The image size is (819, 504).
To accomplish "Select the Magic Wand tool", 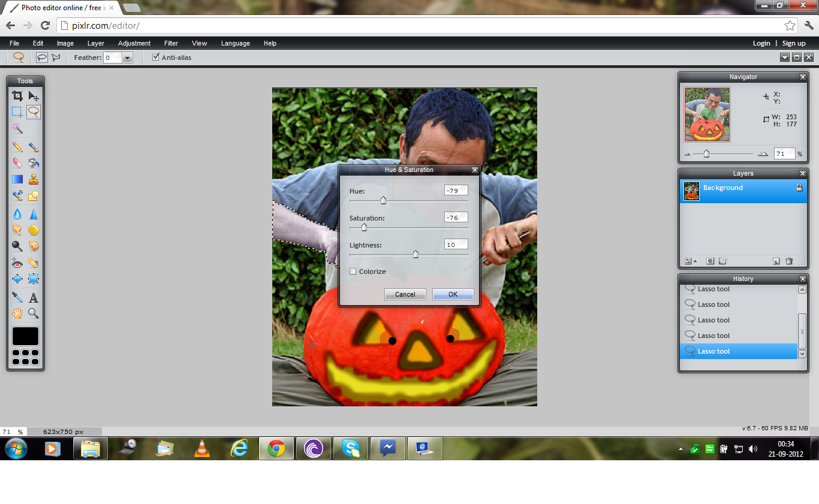I will point(17,128).
